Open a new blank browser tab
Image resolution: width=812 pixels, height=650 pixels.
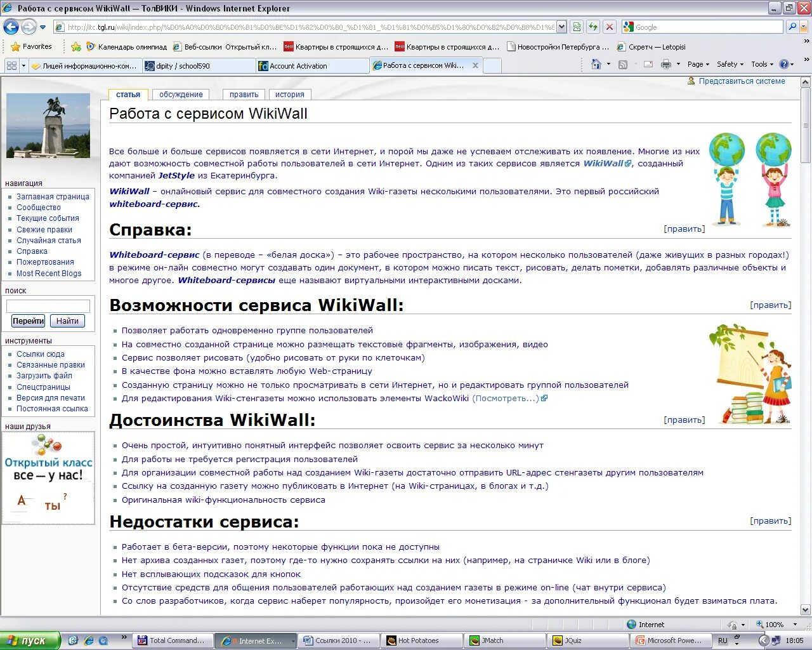492,65
